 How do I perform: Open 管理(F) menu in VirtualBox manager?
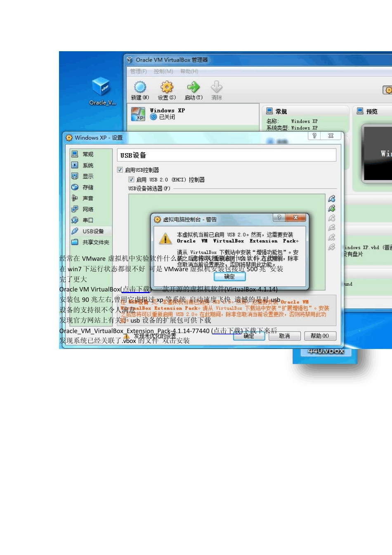tap(138, 71)
